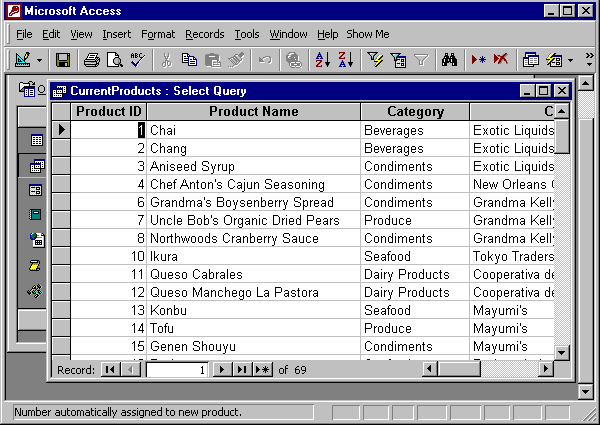Open Print Preview icon
The height and width of the screenshot is (425, 600).
(115, 60)
